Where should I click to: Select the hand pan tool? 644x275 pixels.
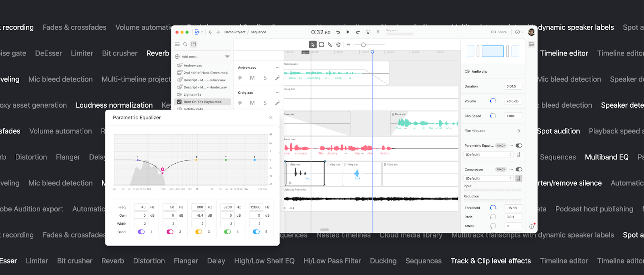point(339,45)
